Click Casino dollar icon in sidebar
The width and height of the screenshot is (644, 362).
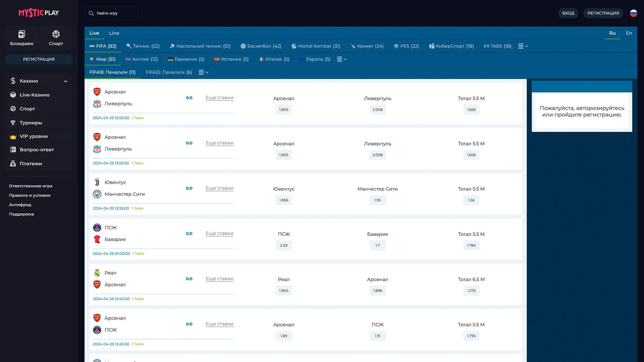13,81
